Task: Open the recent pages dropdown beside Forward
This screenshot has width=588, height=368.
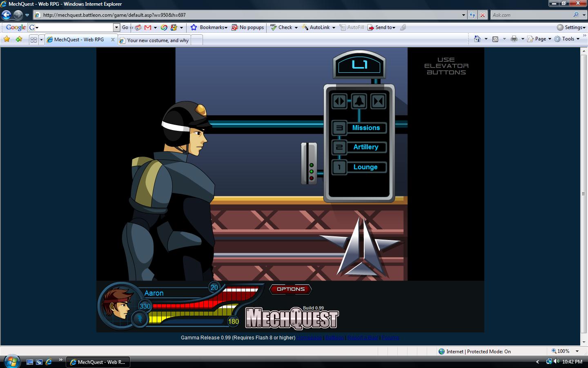Action: point(27,15)
